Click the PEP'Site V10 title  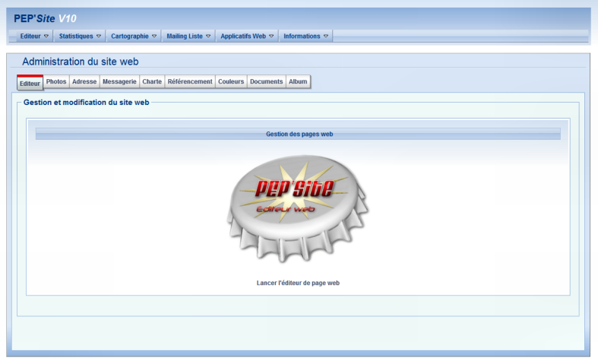click(45, 18)
